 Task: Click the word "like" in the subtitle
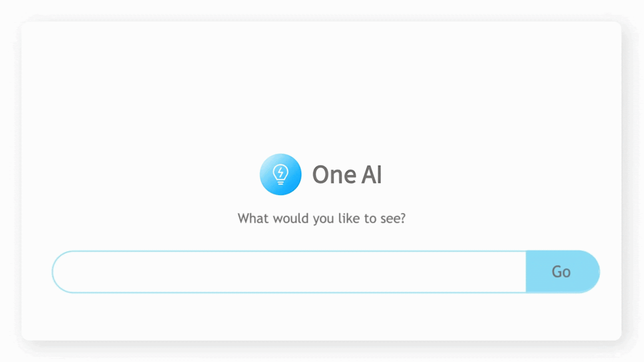(349, 218)
